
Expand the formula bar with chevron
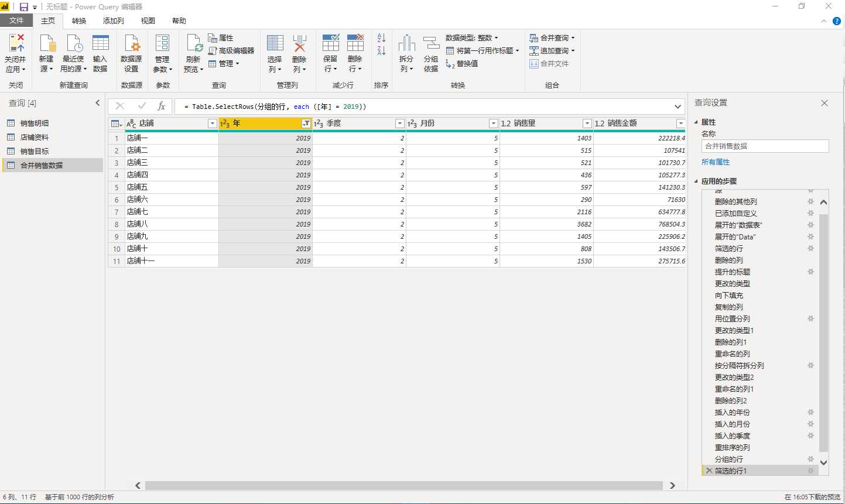[x=678, y=107]
